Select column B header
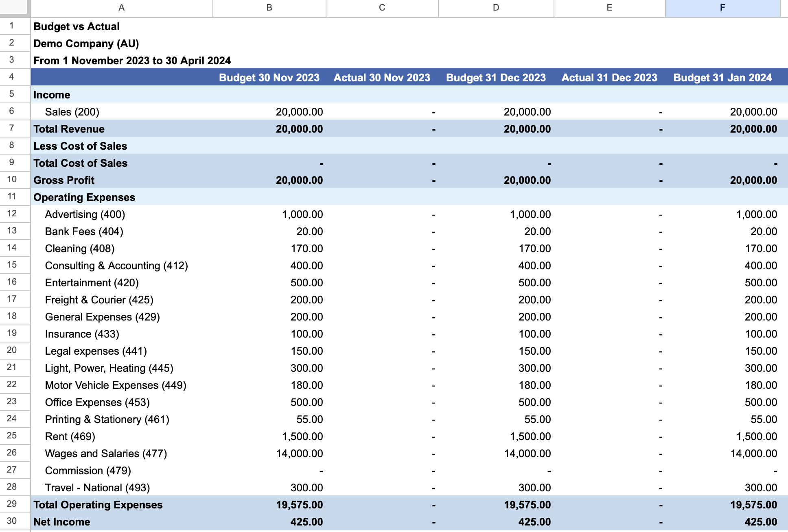 (x=269, y=8)
